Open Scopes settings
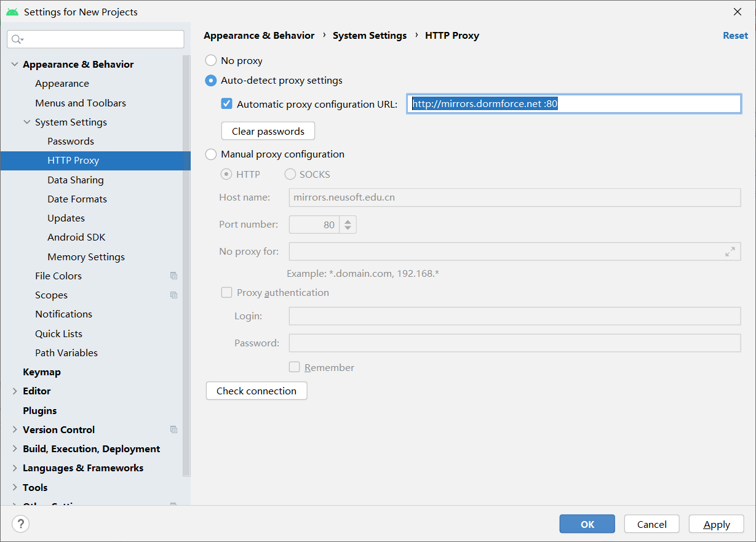This screenshot has width=756, height=542. point(51,295)
